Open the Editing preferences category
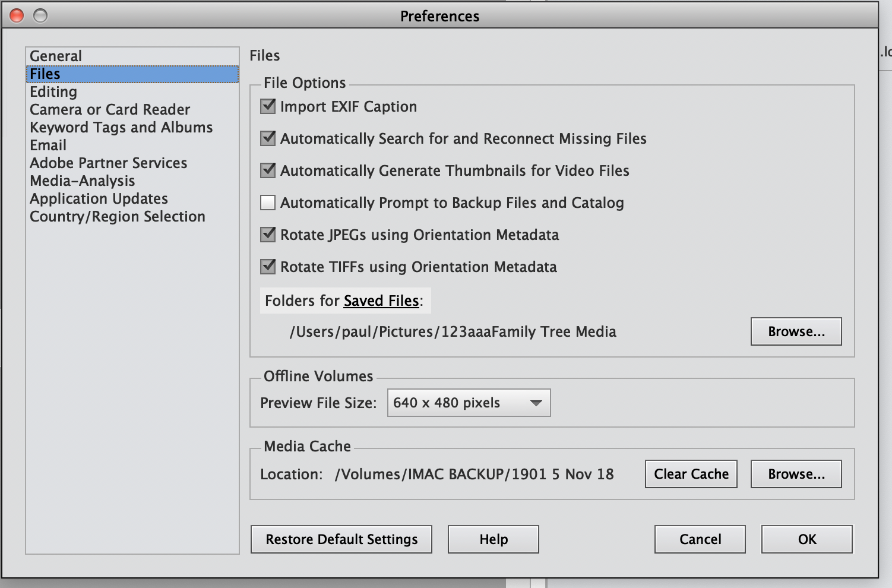Image resolution: width=892 pixels, height=588 pixels. (x=132, y=91)
